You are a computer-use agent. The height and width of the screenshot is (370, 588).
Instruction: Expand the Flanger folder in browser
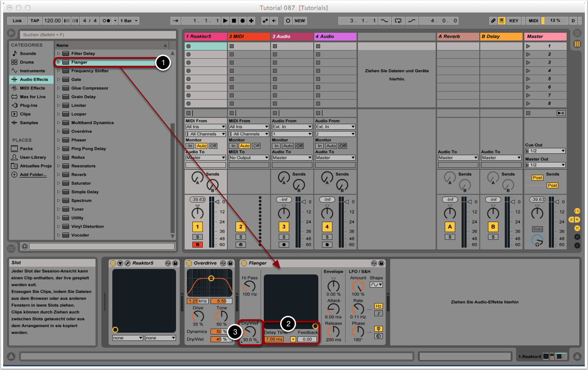tap(59, 62)
